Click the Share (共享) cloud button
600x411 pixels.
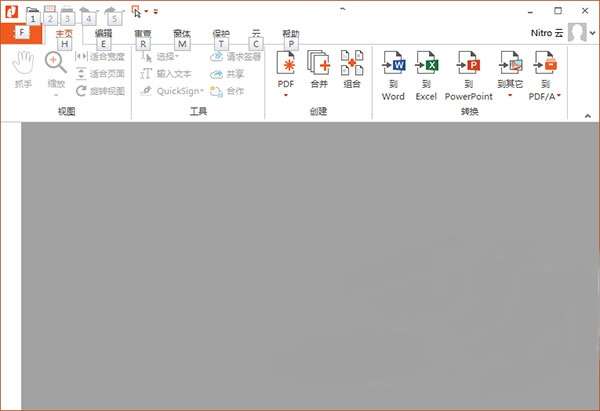point(227,73)
